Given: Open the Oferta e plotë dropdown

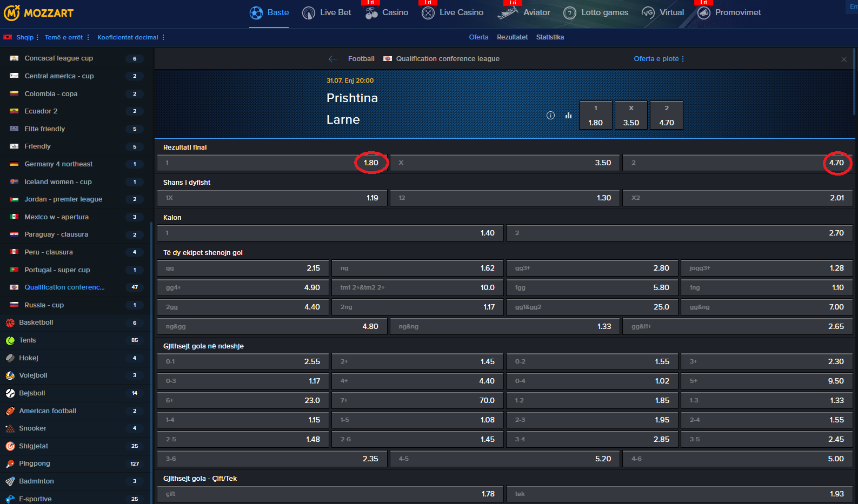Looking at the screenshot, I should (x=659, y=59).
